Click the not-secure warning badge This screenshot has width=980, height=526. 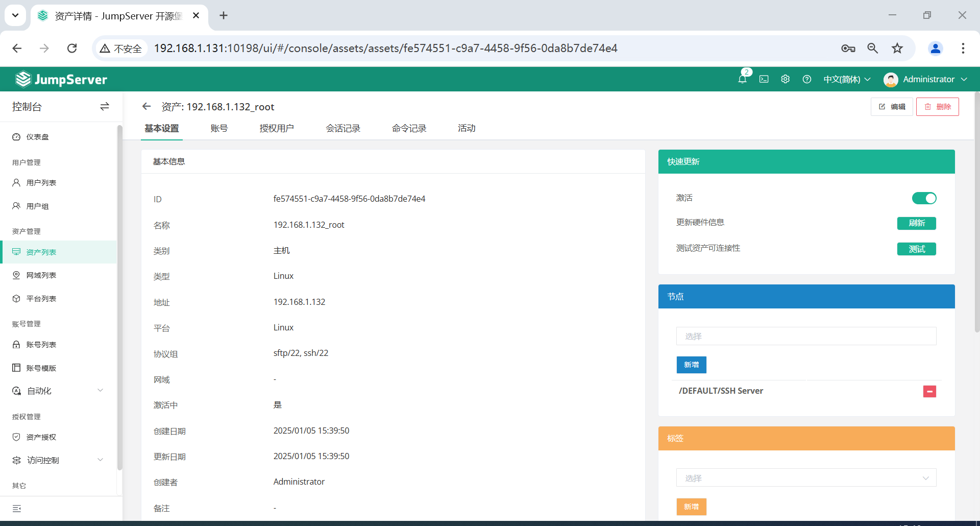click(x=121, y=48)
